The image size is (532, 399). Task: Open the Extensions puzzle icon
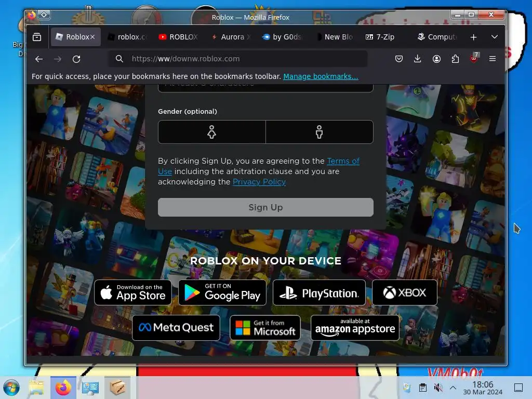coord(455,59)
